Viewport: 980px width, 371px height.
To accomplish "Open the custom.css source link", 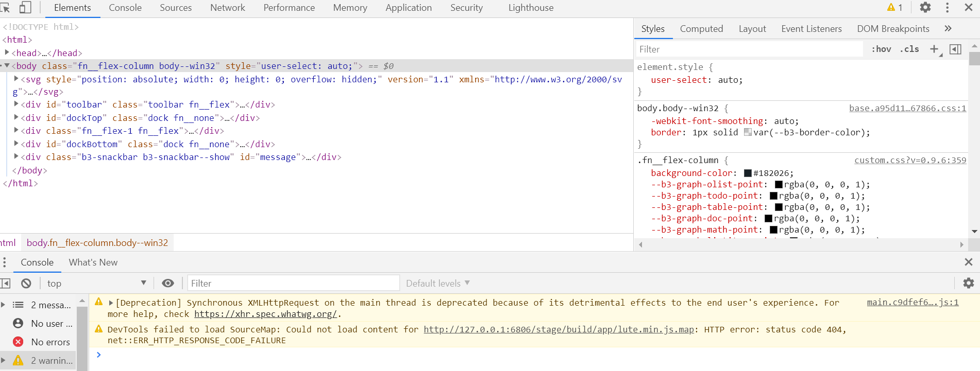I will tap(910, 160).
